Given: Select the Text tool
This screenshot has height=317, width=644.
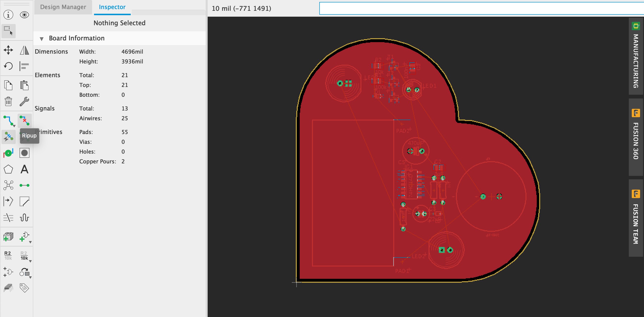Looking at the screenshot, I should 24,169.
